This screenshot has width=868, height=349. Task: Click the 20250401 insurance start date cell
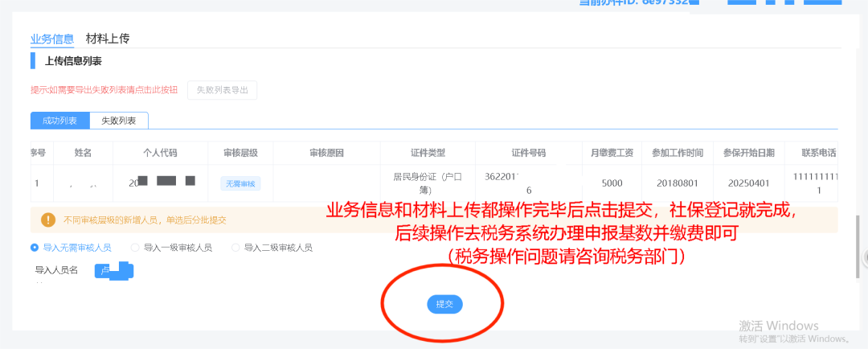coord(748,183)
